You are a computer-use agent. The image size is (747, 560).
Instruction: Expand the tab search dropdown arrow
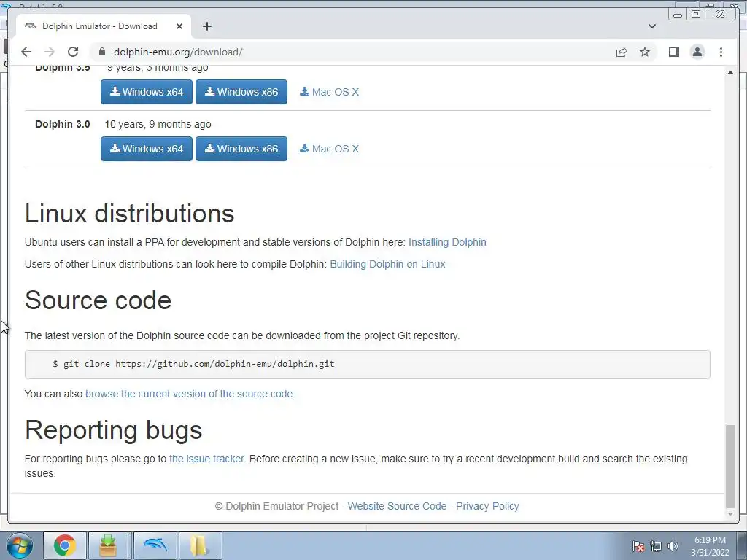[x=652, y=26]
